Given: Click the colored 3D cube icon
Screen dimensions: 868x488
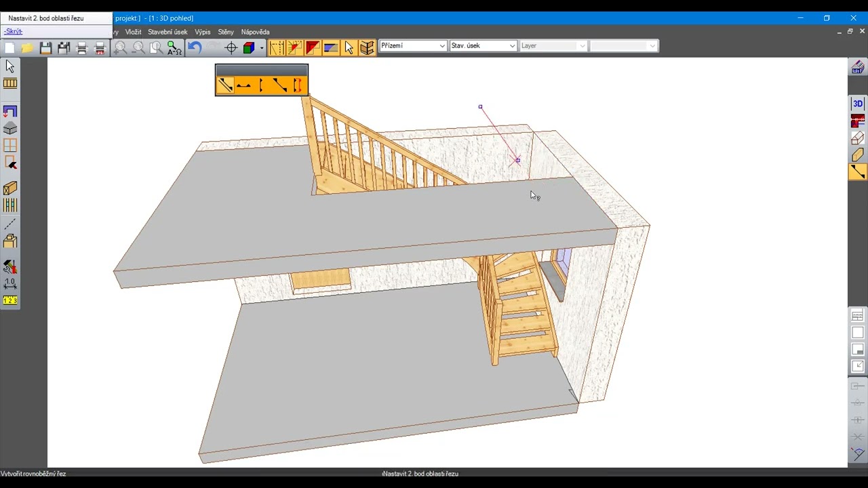Looking at the screenshot, I should click(x=249, y=47).
